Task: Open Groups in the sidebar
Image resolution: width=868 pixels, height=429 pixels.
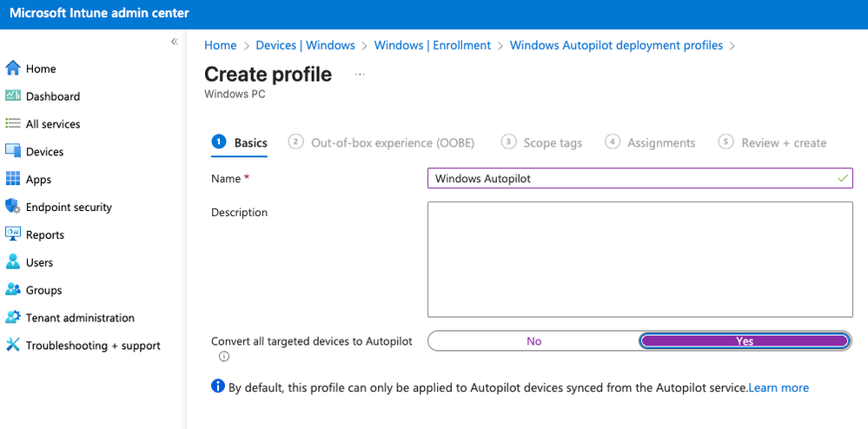Action: click(43, 290)
